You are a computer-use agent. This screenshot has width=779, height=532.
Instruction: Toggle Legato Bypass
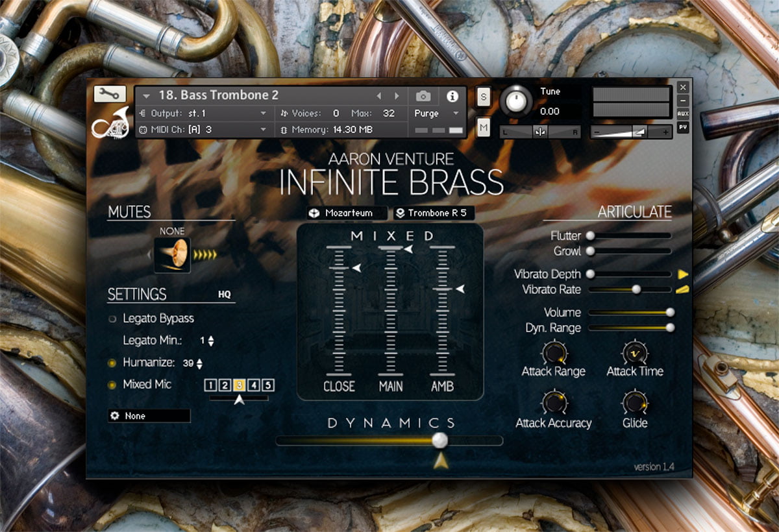click(112, 319)
